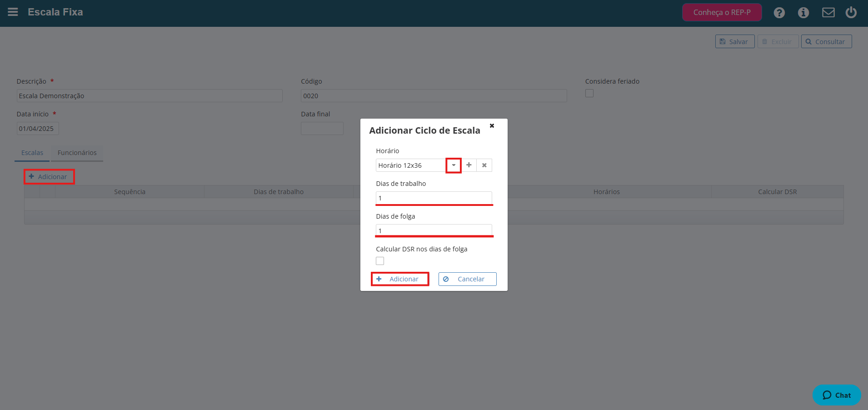Click the Salvar button
The width and height of the screenshot is (868, 410).
(x=735, y=41)
